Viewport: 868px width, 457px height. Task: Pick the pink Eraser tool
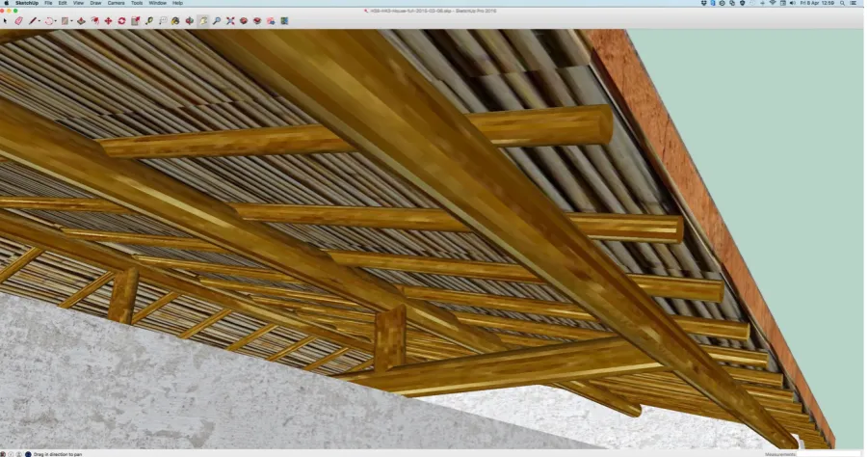(x=19, y=21)
